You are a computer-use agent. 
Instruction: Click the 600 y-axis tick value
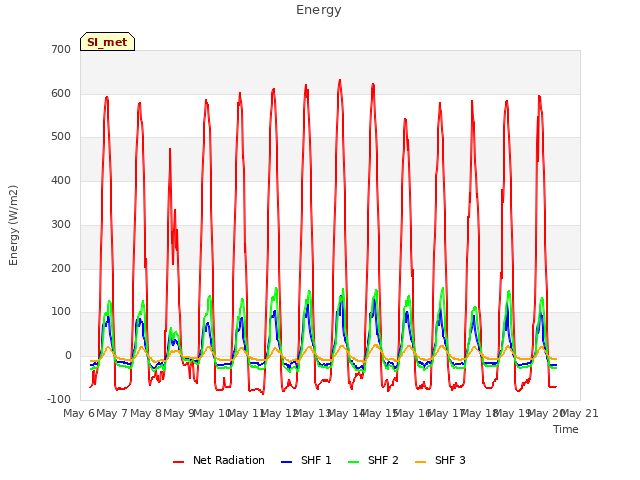[61, 93]
